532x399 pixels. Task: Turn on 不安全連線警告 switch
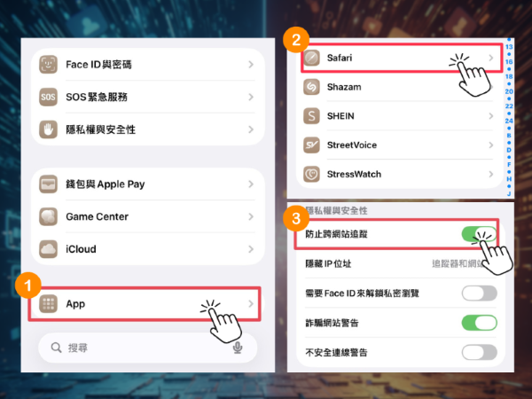pos(479,352)
